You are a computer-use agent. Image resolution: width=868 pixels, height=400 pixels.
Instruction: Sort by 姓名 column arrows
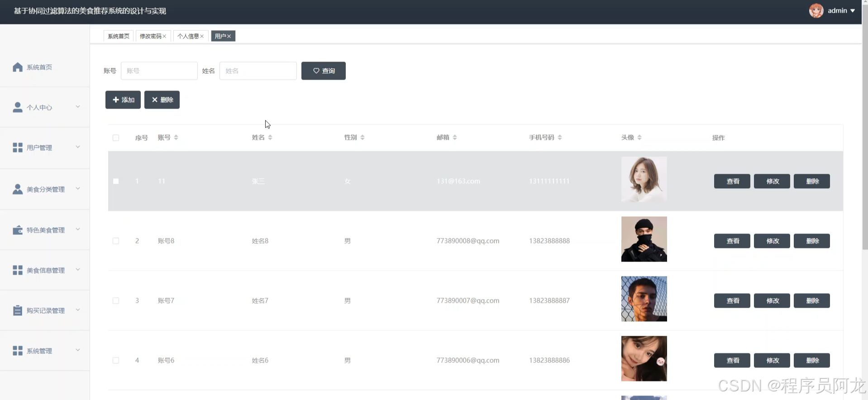coord(270,138)
